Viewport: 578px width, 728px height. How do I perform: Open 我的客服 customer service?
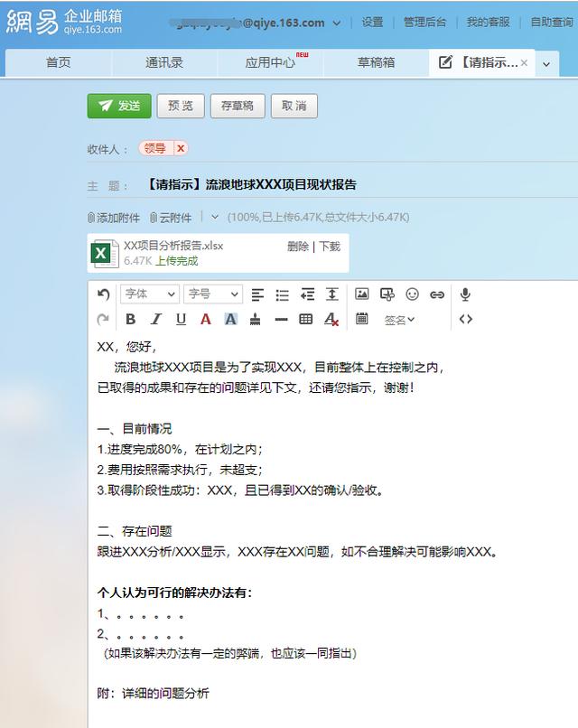[x=489, y=22]
